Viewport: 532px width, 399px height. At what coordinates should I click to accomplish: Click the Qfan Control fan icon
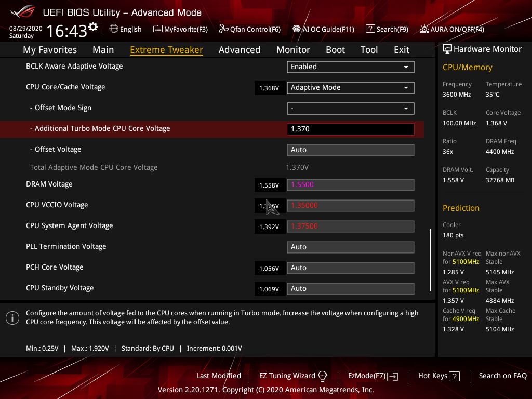(x=223, y=29)
